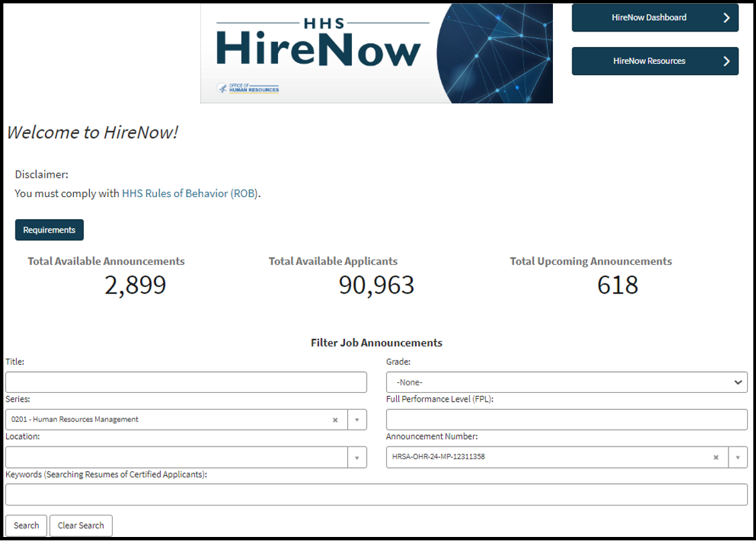Open HireNow Resources
756x541 pixels.
tap(655, 61)
